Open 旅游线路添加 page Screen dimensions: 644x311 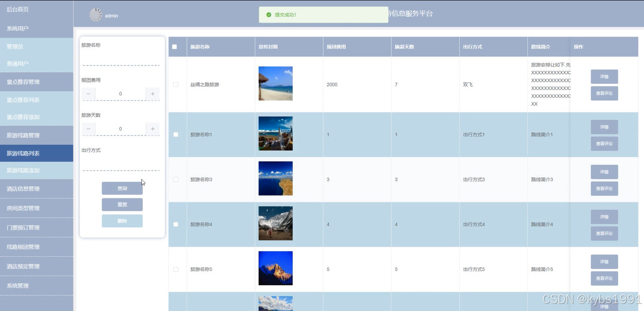point(37,171)
